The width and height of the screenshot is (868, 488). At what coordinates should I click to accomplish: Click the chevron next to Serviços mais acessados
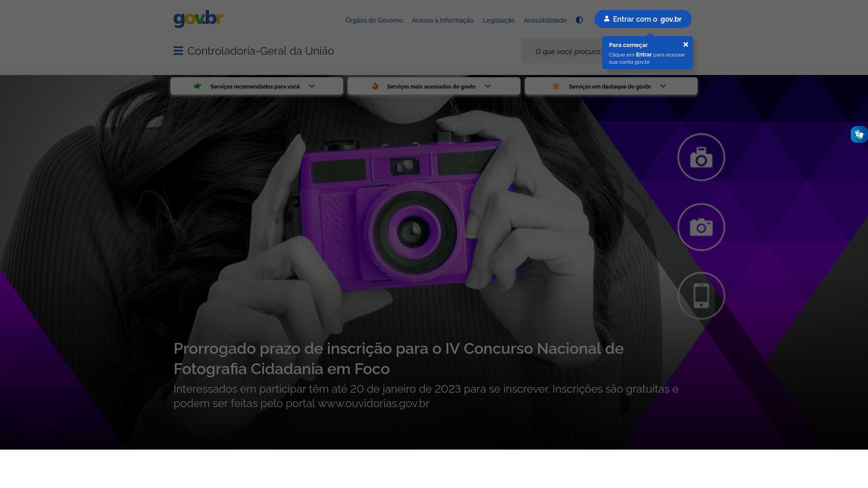pyautogui.click(x=487, y=86)
